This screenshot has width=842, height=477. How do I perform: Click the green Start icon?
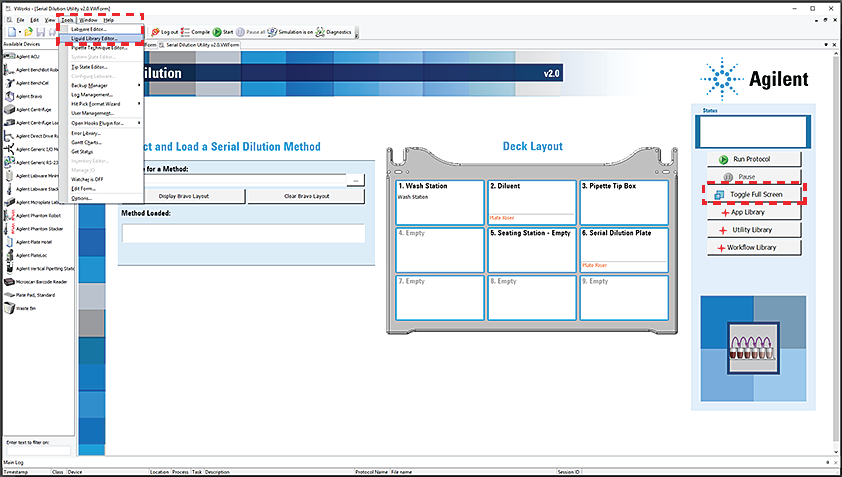pos(217,32)
